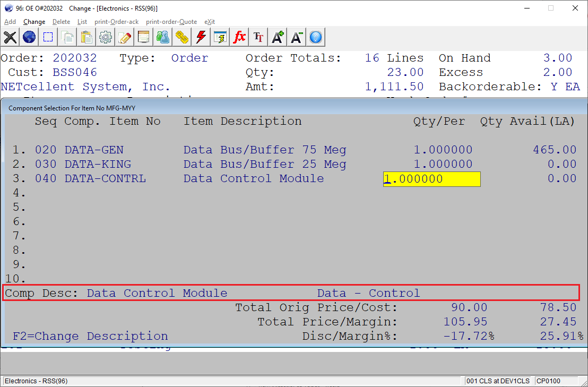Open the red fx function icon
This screenshot has height=387, width=588.
point(240,37)
